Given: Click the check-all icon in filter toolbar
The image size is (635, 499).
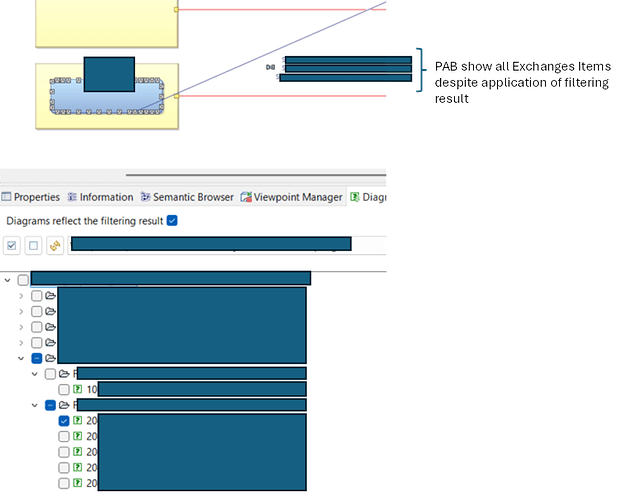Looking at the screenshot, I should point(12,245).
